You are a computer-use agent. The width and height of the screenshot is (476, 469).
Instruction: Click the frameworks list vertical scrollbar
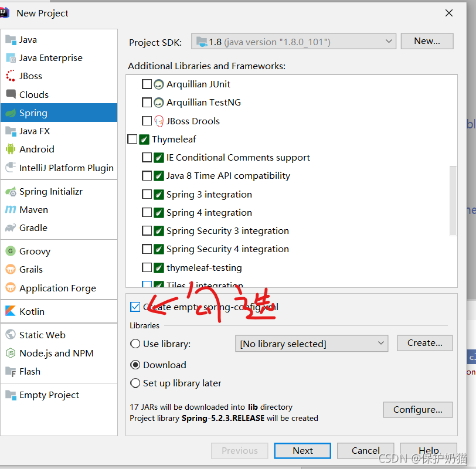coord(453,200)
